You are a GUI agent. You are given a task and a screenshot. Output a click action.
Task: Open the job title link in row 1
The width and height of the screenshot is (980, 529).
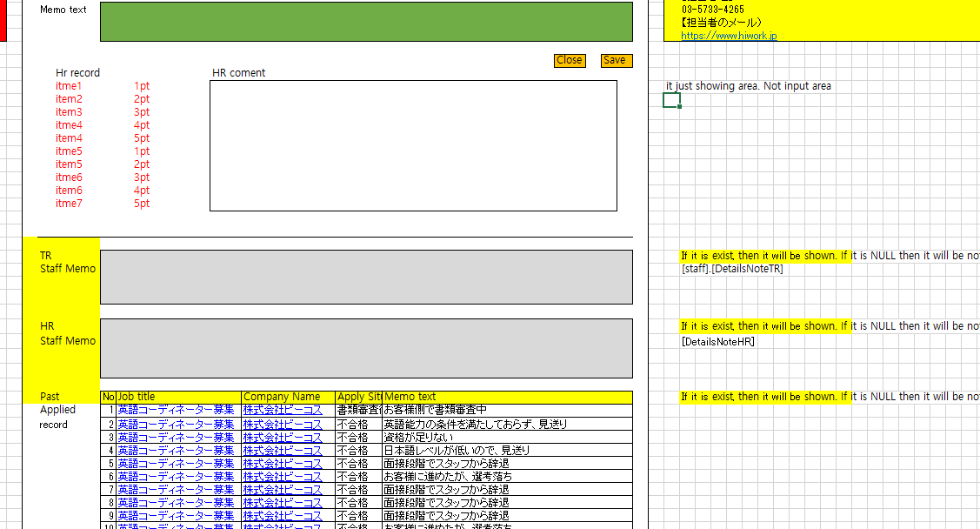click(x=176, y=410)
